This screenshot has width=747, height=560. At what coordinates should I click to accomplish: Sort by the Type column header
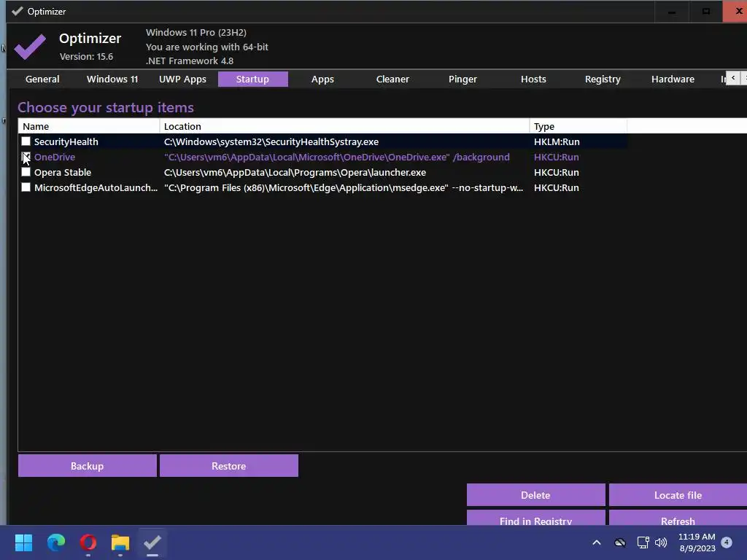pos(578,126)
